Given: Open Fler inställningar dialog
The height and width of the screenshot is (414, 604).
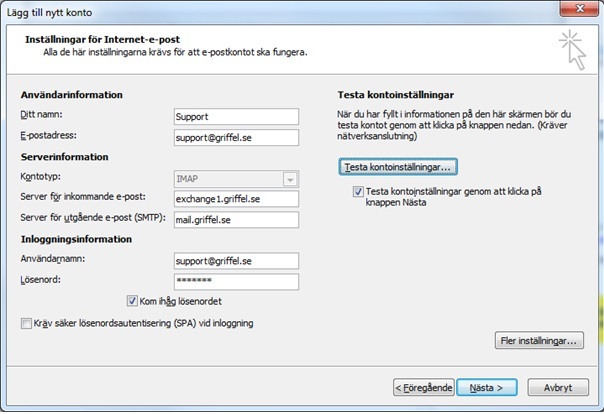Looking at the screenshot, I should point(539,340).
